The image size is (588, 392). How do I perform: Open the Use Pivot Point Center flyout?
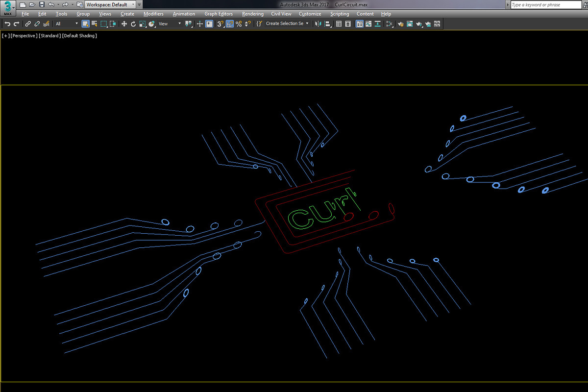tap(189, 24)
